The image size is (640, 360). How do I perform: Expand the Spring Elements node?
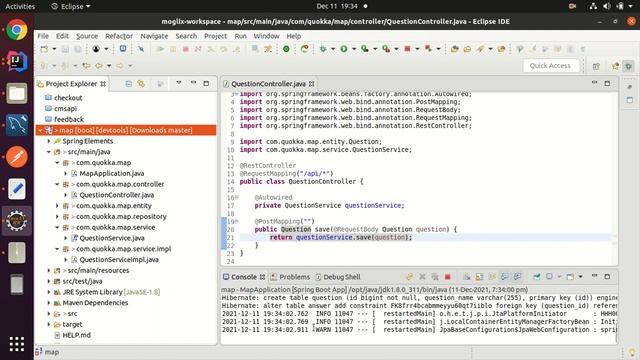point(49,141)
